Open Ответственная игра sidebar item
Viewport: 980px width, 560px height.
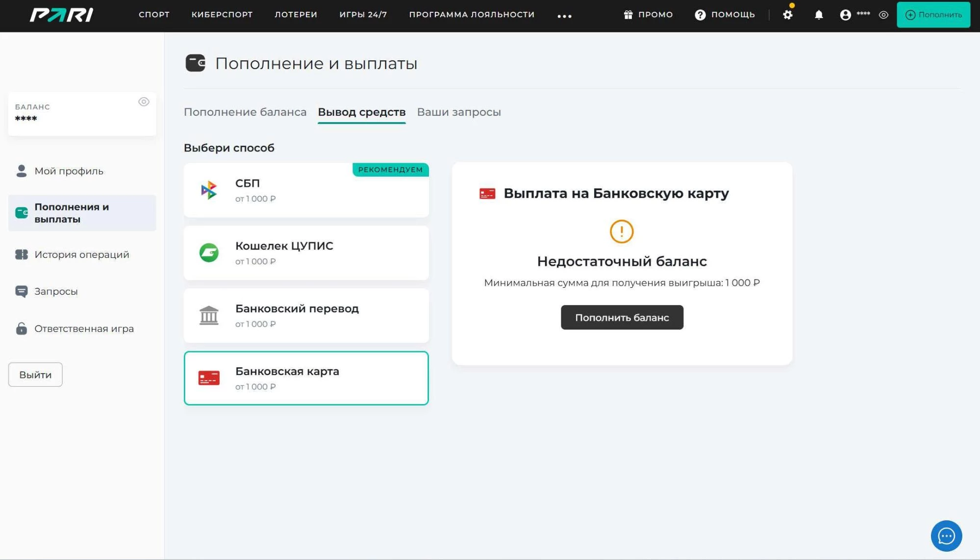[82, 329]
